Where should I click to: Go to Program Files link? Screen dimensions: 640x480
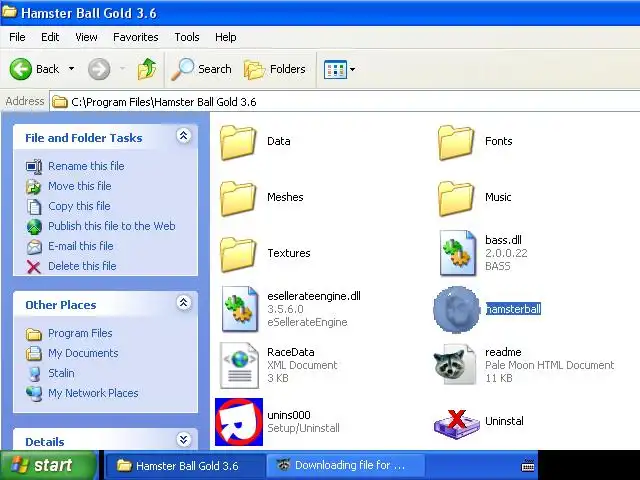tap(80, 333)
